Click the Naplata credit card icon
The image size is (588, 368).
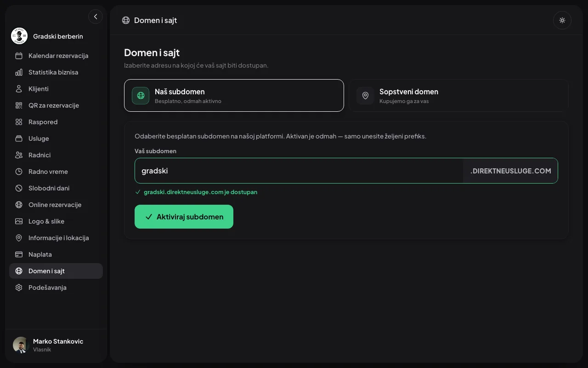[19, 254]
